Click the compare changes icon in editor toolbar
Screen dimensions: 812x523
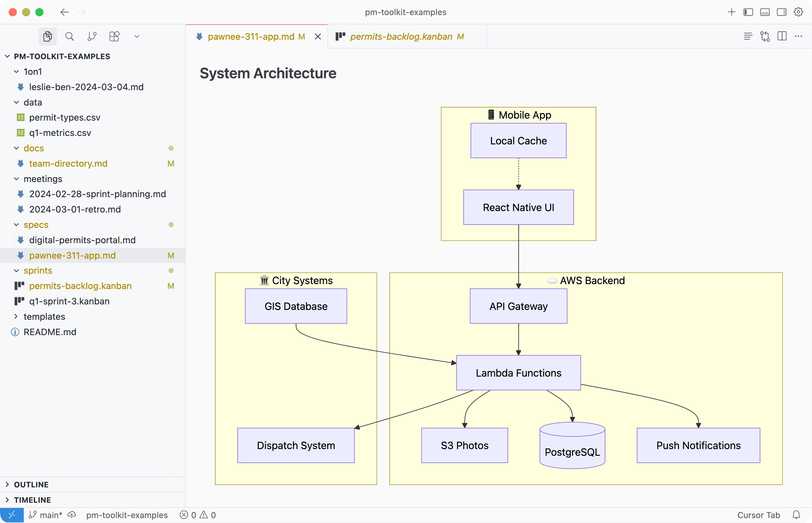pyautogui.click(x=765, y=36)
